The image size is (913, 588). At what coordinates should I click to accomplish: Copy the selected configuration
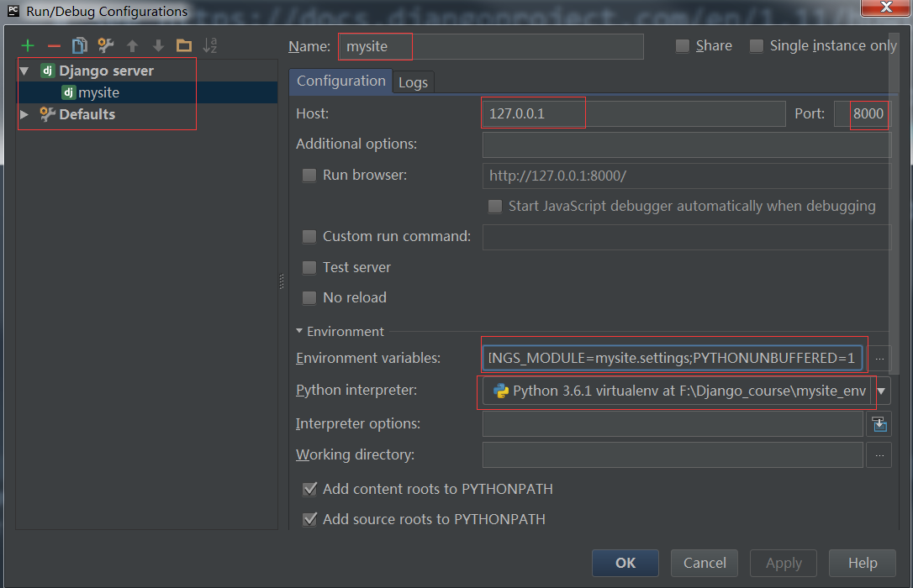(x=79, y=45)
